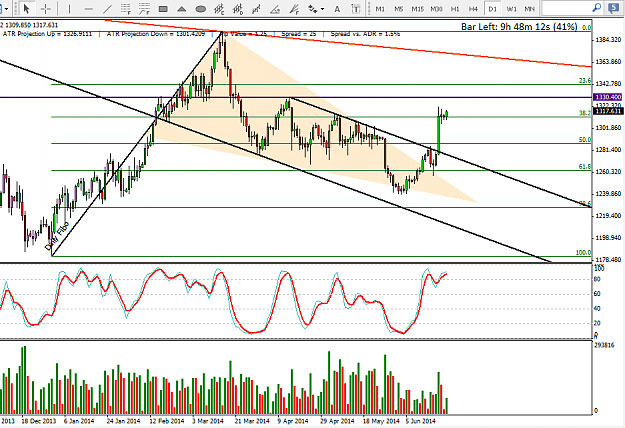Image resolution: width=625 pixels, height=428 pixels.
Task: Click the 1330.400 price level tag
Action: pyautogui.click(x=608, y=97)
